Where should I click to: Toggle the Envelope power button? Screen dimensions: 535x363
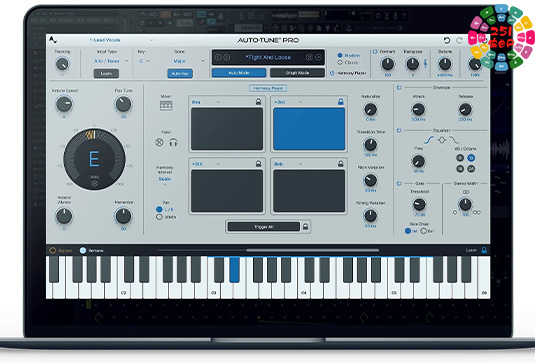point(399,88)
